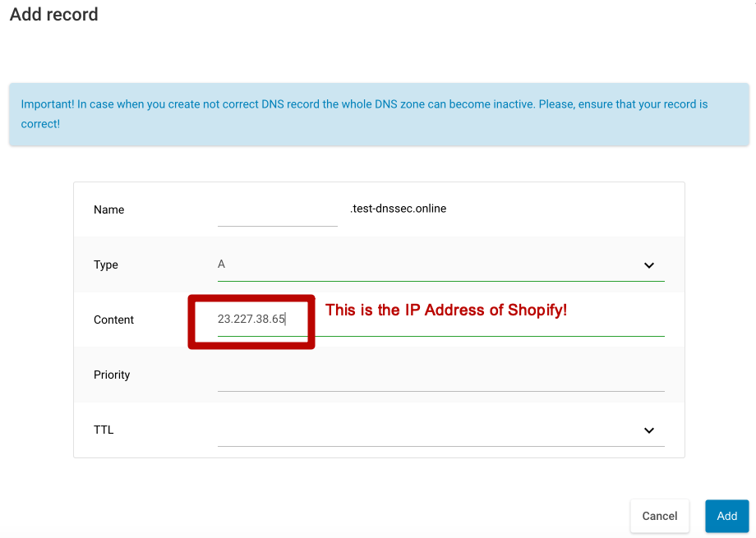Image resolution: width=756 pixels, height=538 pixels.
Task: Click the .test-dnssec.online domain suffix text
Action: coord(399,209)
